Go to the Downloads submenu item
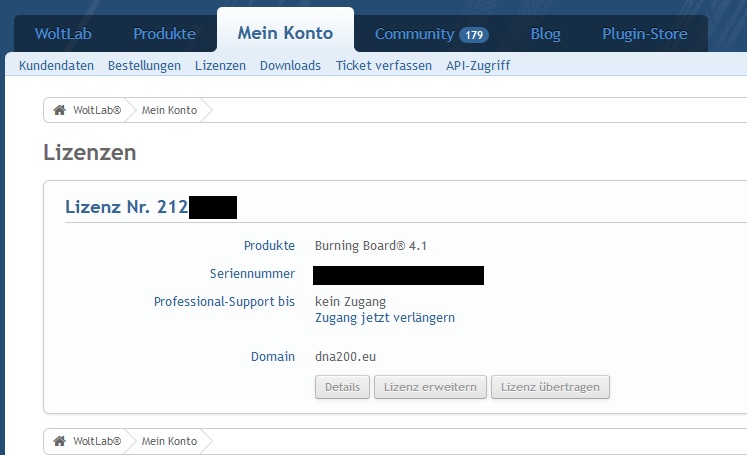 [290, 66]
